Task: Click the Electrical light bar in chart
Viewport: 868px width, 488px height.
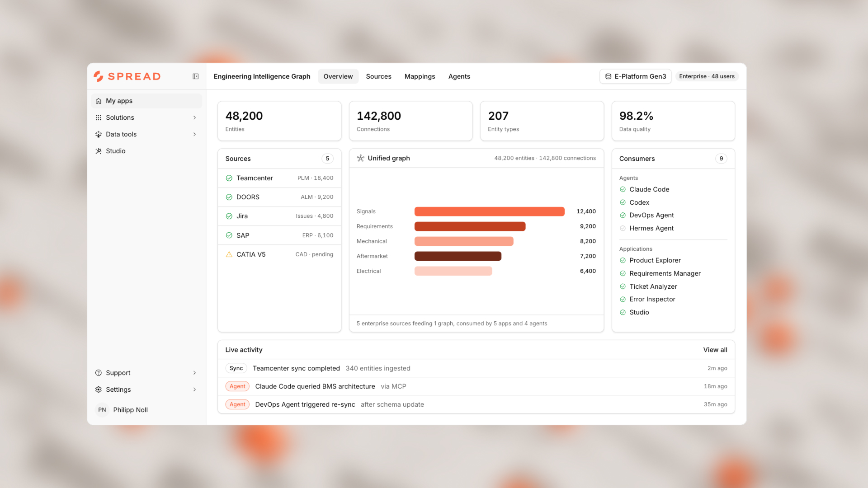Action: click(453, 271)
